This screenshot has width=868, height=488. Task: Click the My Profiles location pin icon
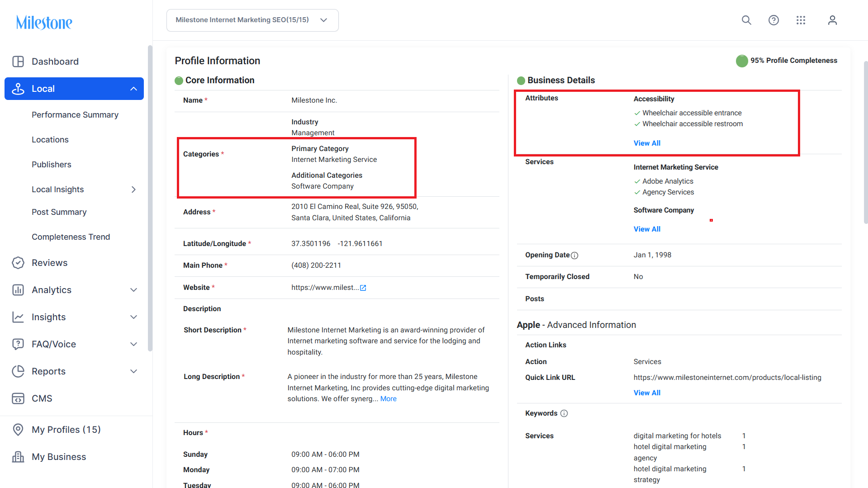click(x=18, y=430)
